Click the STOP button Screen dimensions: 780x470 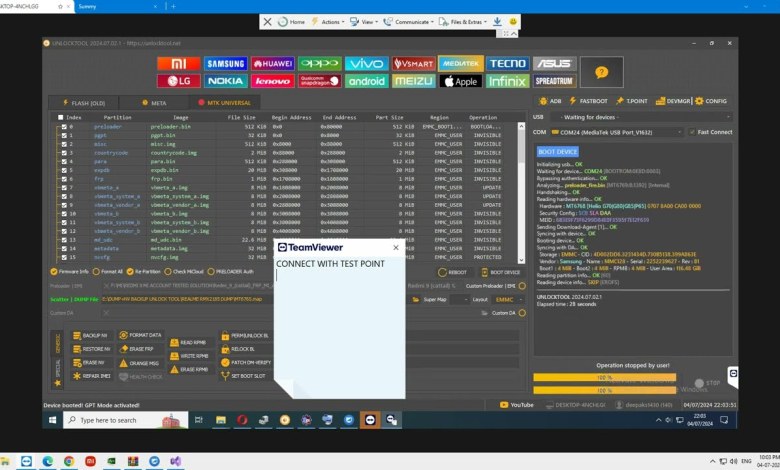[x=707, y=383]
